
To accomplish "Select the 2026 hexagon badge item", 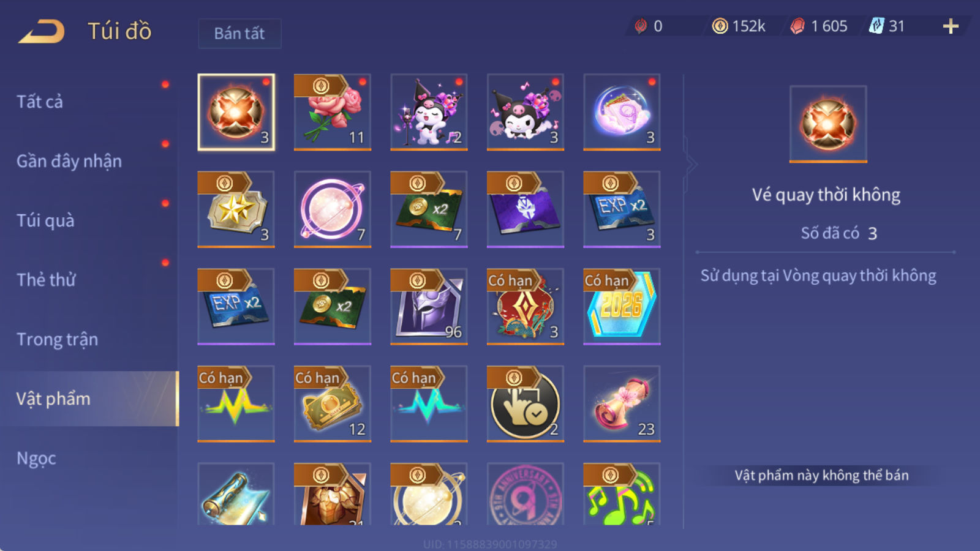I will click(622, 306).
